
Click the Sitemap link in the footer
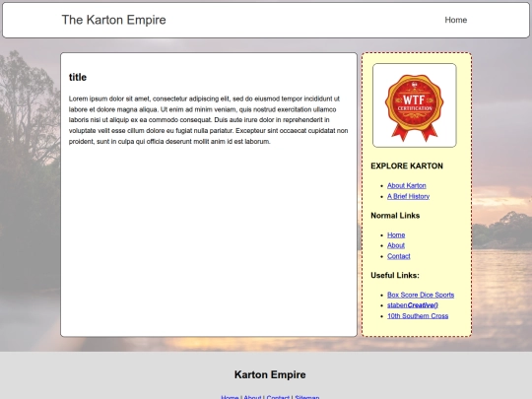click(307, 397)
